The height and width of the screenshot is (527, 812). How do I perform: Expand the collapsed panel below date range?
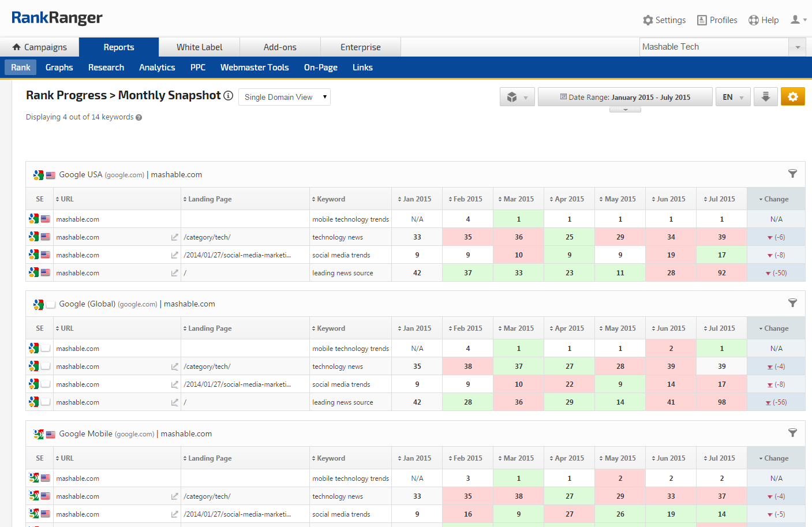pyautogui.click(x=625, y=109)
